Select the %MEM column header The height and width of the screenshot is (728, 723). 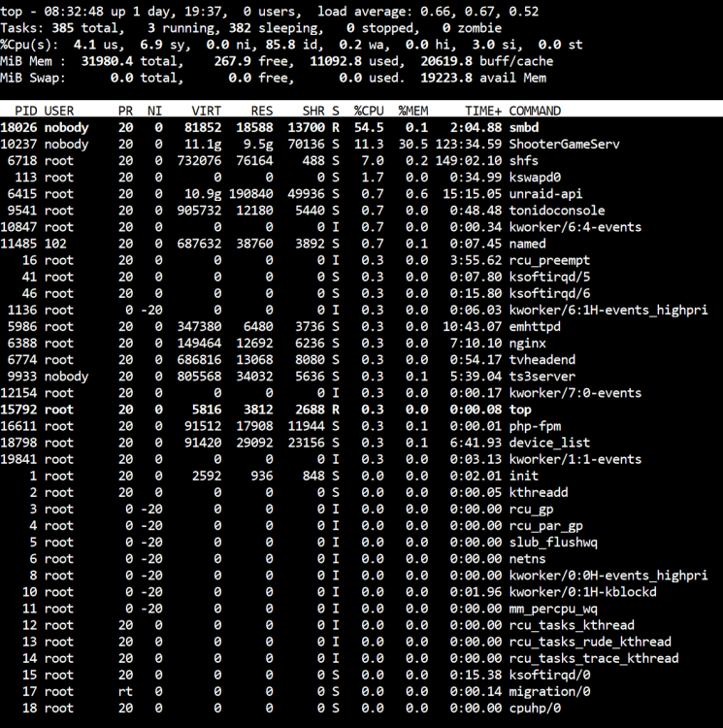tap(413, 111)
